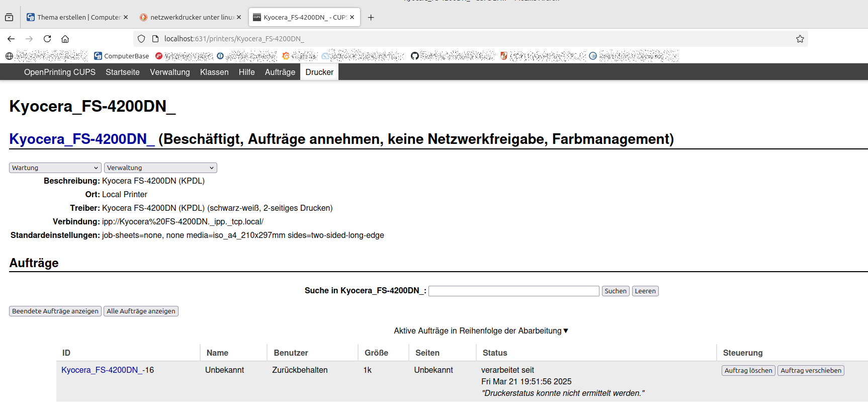Click the connection URI 'ipp://Kyocera%20FS-4200DN._ipp._tcp.local/'

[x=183, y=221]
